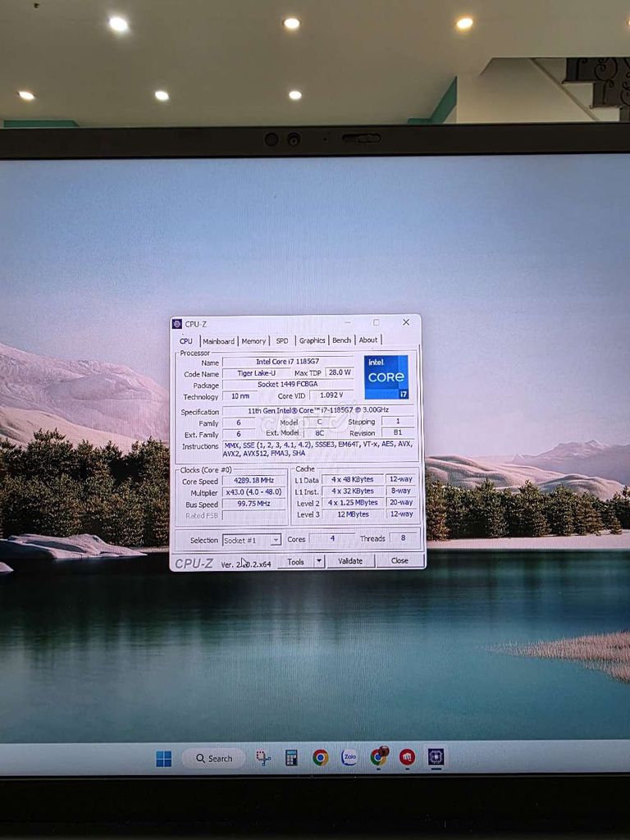Viewport: 630px width, 840px height.
Task: Close CPU-Z with the X button
Action: pos(406,322)
